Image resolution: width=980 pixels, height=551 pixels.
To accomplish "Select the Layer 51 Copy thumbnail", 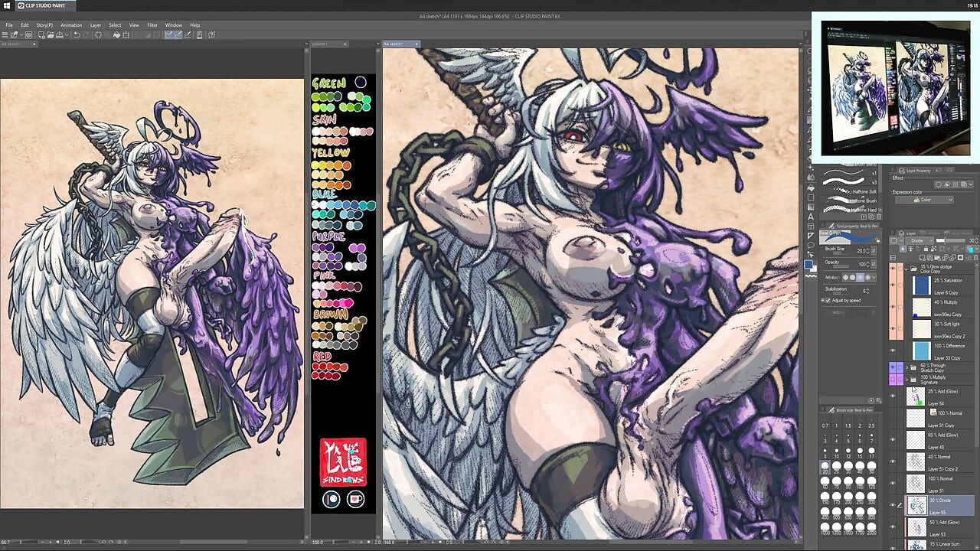I will click(x=916, y=418).
